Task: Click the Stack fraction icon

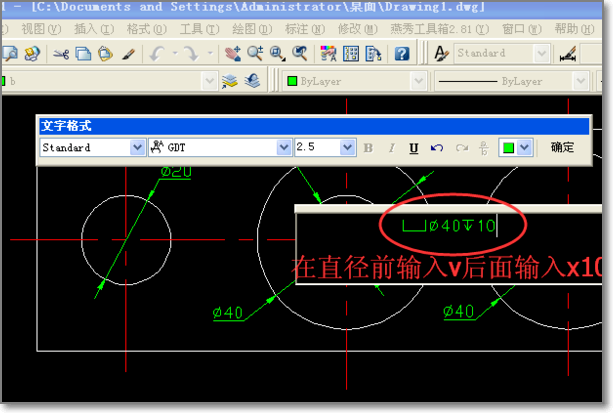Action: point(484,148)
